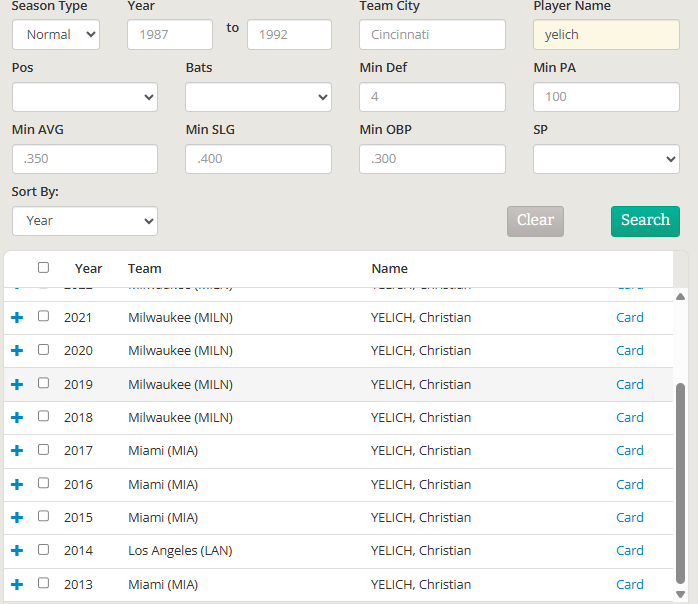This screenshot has height=604, width=698.
Task: Click the Name column header
Action: tap(390, 268)
